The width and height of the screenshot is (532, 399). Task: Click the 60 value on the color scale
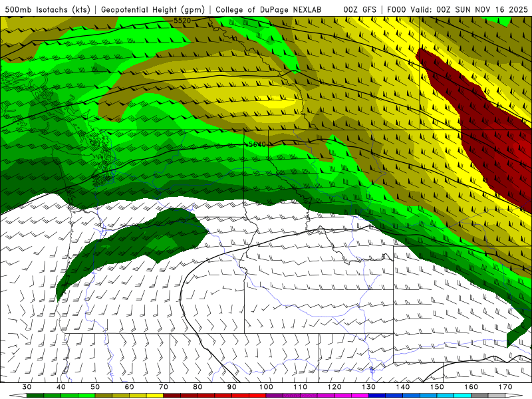(129, 387)
